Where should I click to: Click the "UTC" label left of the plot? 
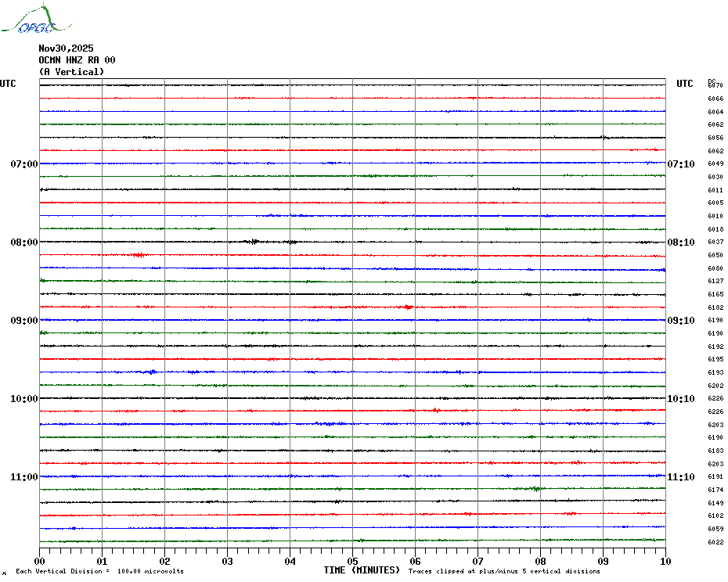coord(8,84)
